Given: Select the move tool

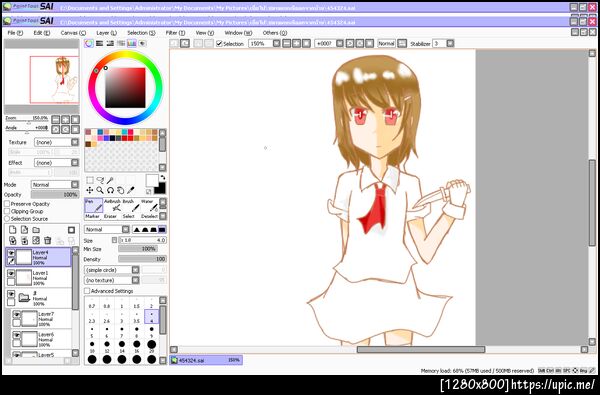Looking at the screenshot, I should pos(90,190).
